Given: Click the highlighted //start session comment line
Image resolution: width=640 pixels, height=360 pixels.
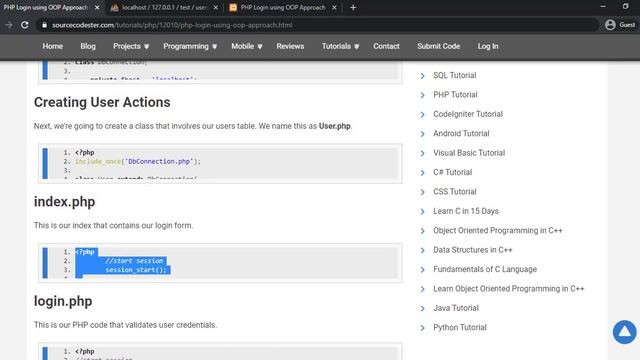Looking at the screenshot, I should pos(134,261).
